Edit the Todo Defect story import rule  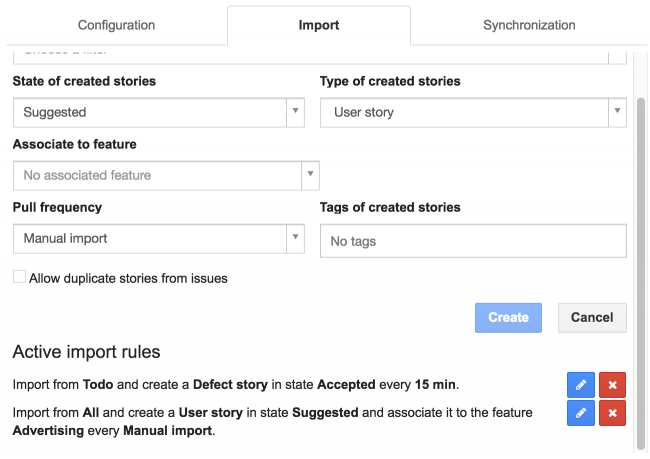click(580, 385)
